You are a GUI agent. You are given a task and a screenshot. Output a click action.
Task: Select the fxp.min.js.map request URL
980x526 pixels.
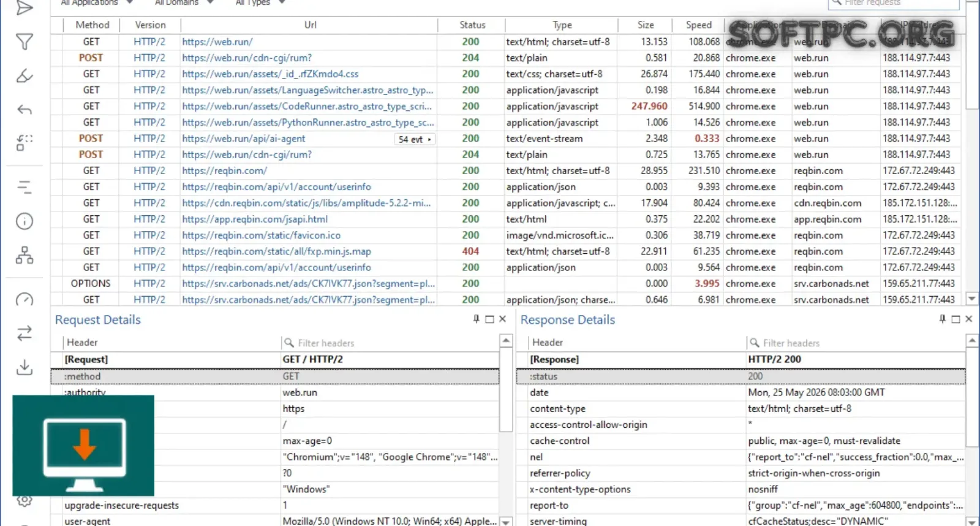[x=276, y=251]
